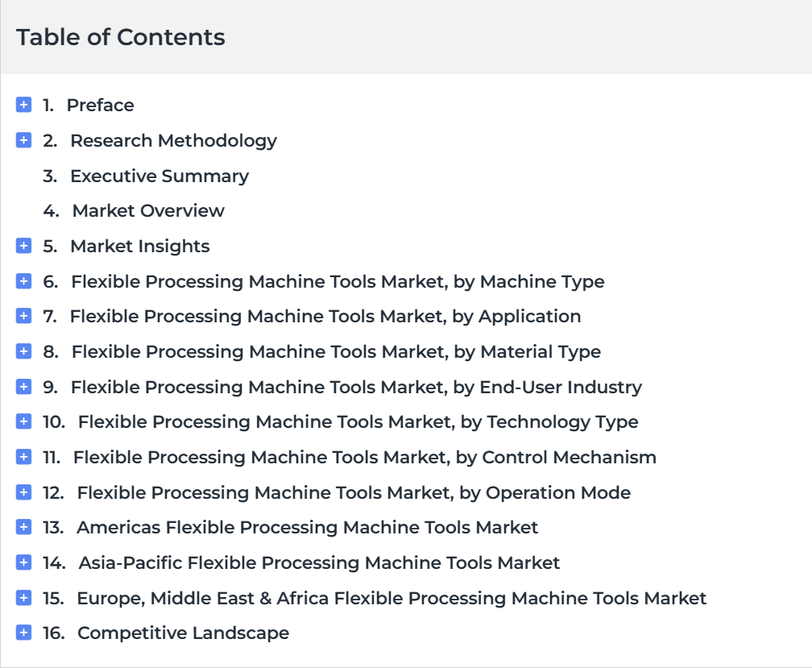Expand the by Material Type plus icon
812x668 pixels.
click(24, 351)
